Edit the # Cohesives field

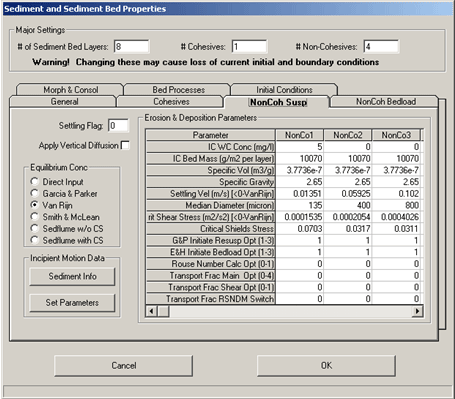click(249, 47)
